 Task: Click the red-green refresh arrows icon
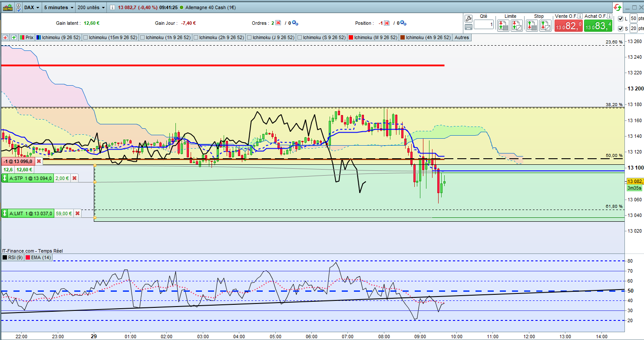618,7
